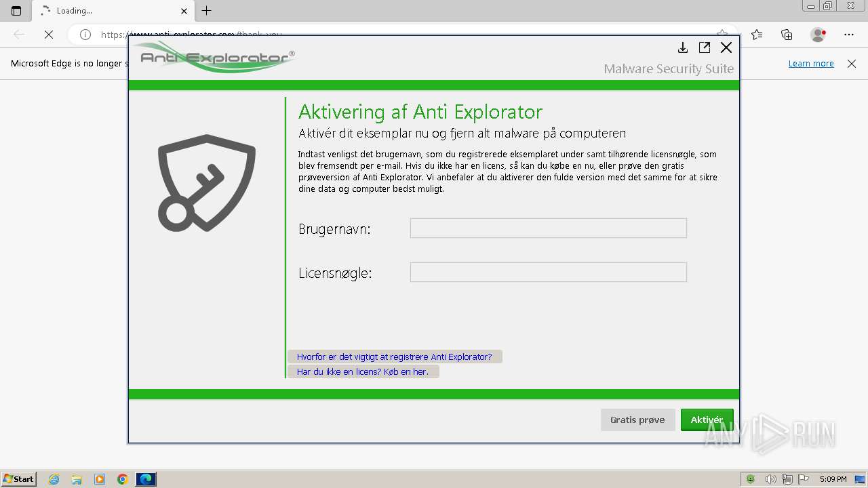Click the 5:09 PM system clock
Image resolution: width=868 pixels, height=488 pixels.
(x=833, y=479)
